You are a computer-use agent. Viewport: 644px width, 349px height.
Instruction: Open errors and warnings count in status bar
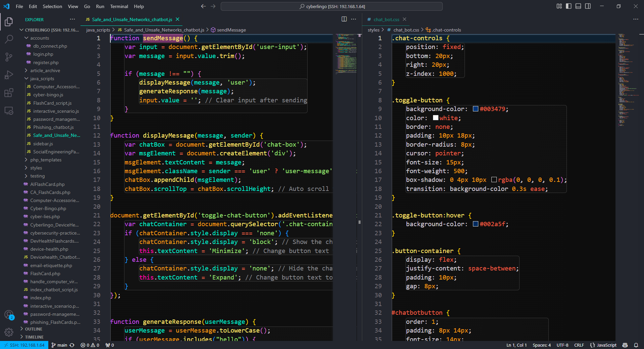(x=90, y=345)
